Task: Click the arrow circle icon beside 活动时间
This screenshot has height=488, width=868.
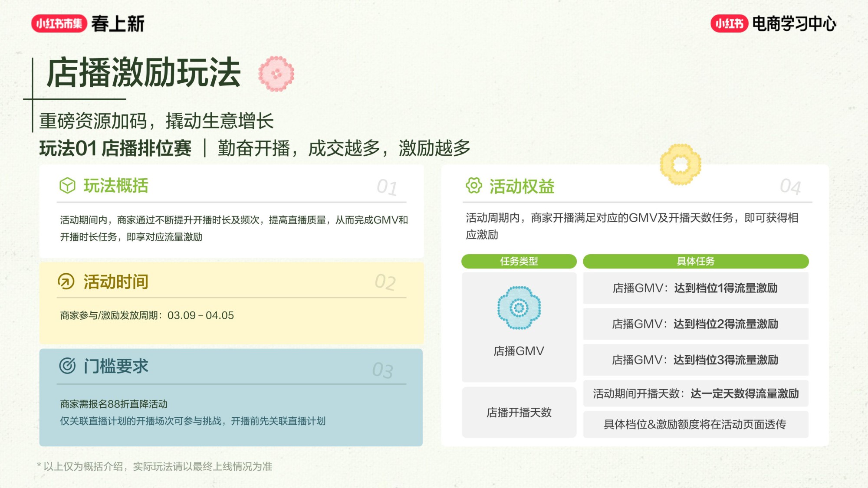Action: [x=66, y=282]
